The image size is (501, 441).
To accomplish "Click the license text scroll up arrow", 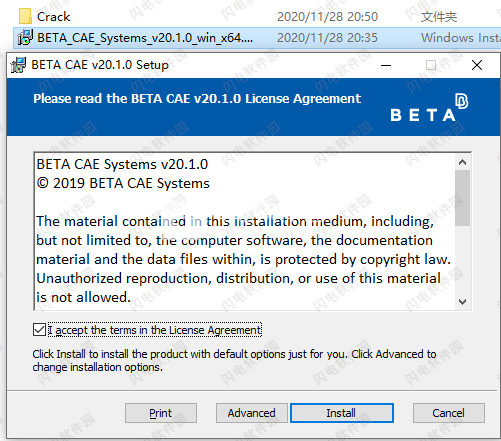I will tap(462, 162).
